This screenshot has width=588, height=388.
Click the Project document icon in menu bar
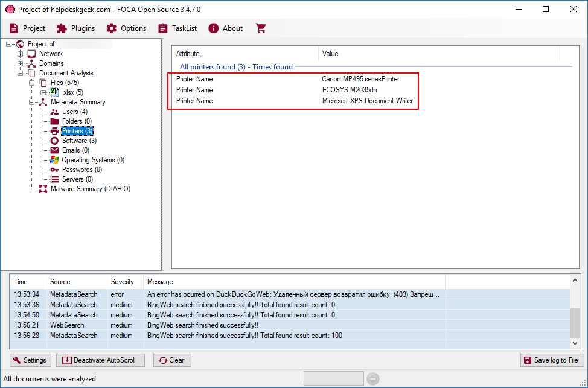coord(14,28)
